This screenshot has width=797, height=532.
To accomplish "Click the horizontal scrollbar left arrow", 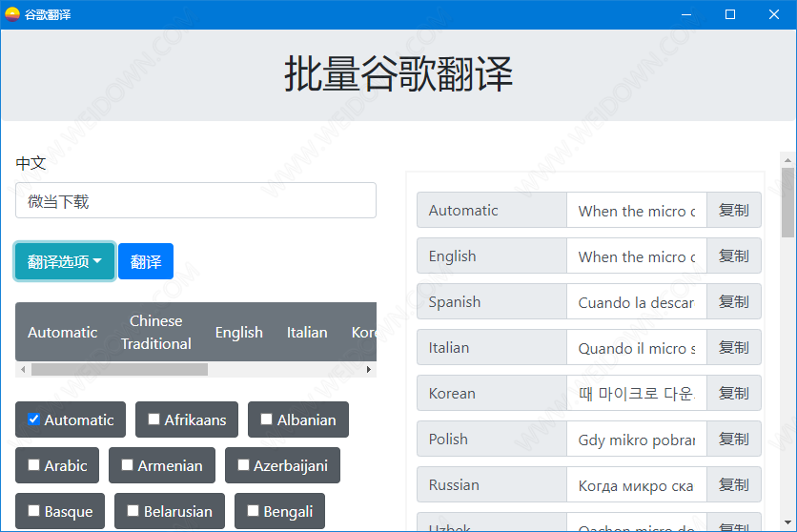I will (23, 369).
